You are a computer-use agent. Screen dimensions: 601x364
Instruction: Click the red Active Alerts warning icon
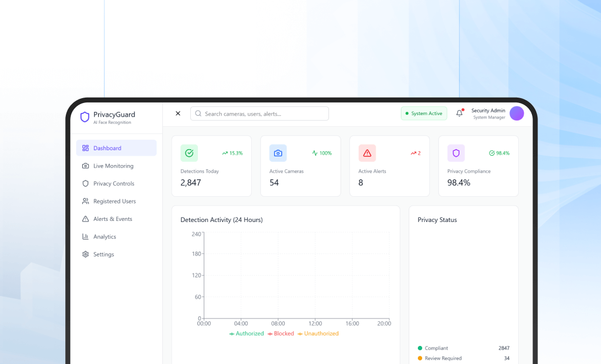pos(367,153)
